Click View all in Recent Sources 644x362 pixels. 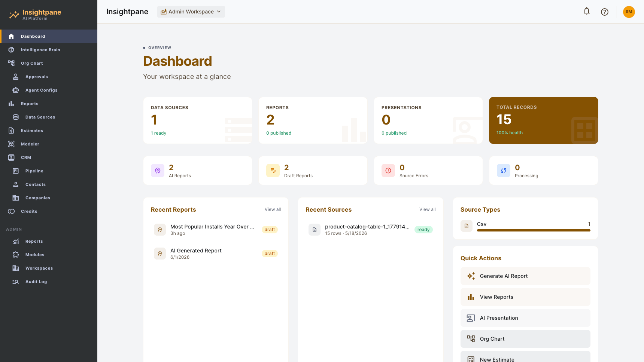427,209
